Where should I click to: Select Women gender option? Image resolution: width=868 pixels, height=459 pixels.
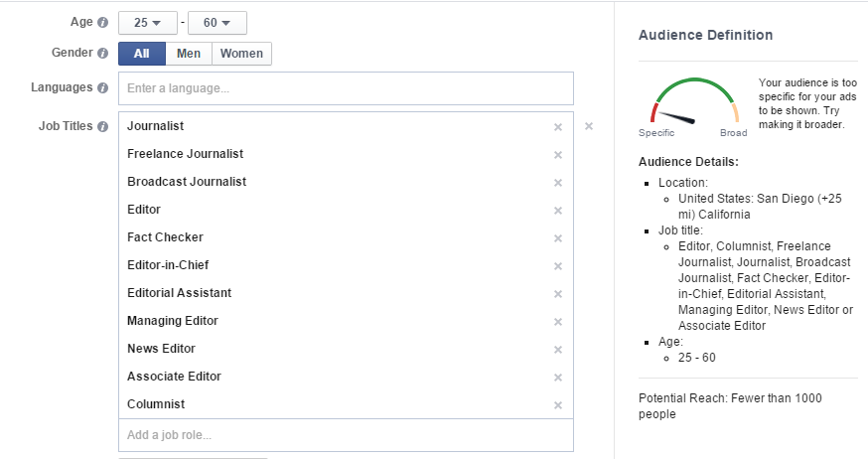tap(241, 54)
